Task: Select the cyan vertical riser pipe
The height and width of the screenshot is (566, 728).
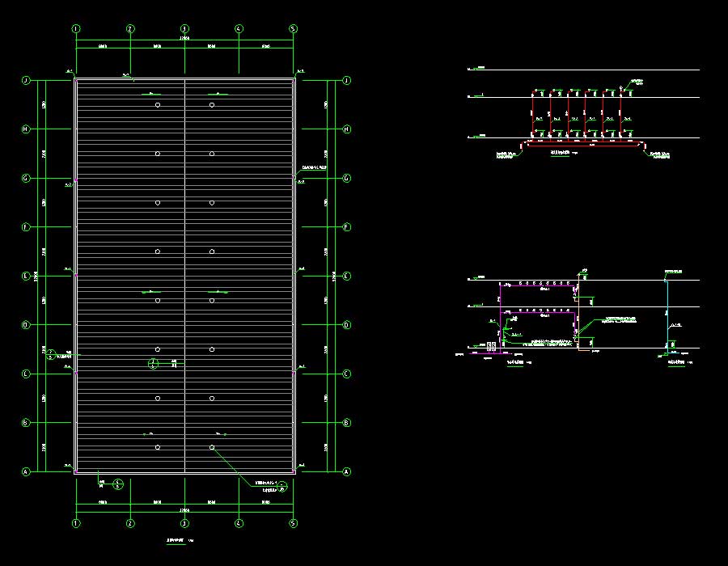Action: point(667,318)
